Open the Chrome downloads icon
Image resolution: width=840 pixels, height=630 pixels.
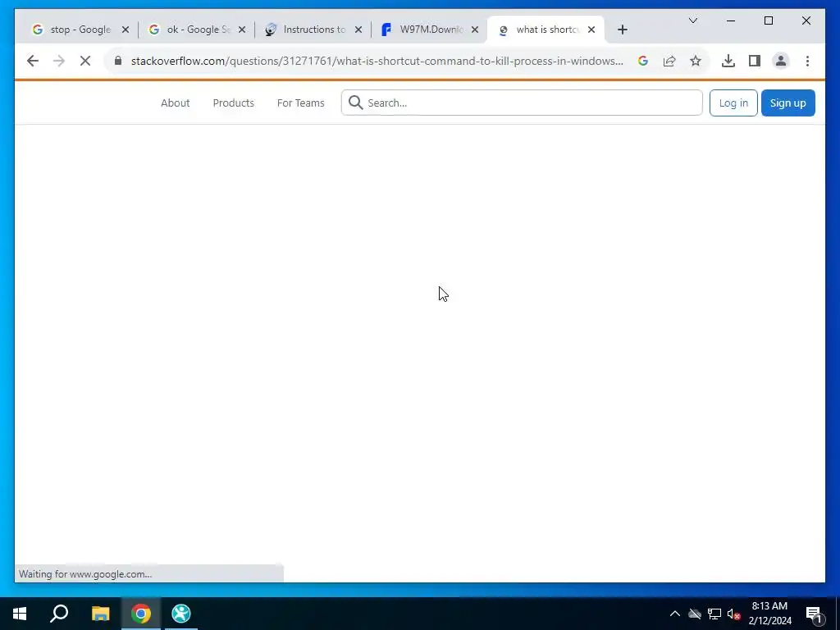728,61
